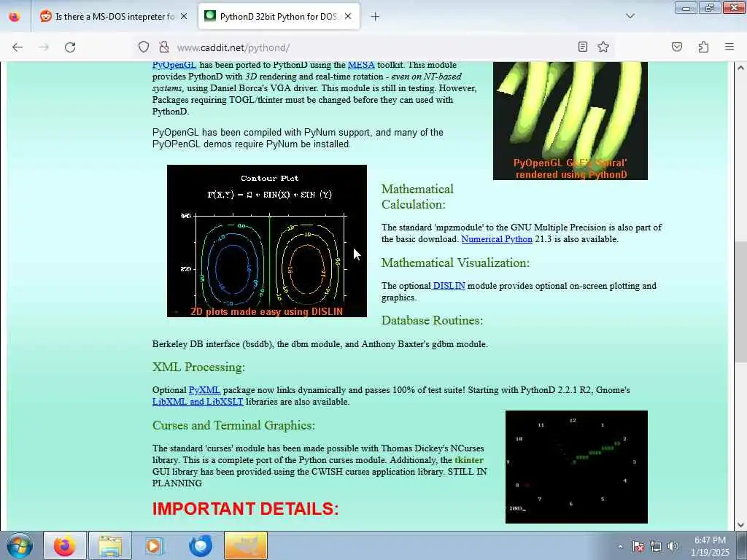
Task: Close the PythonD 32bit Python tab
Action: [348, 16]
